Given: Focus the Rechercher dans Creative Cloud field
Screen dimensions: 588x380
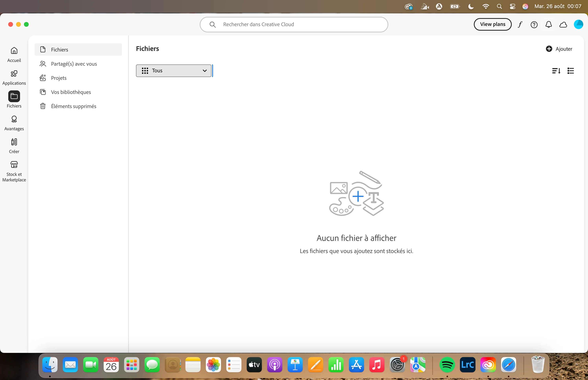Looking at the screenshot, I should pos(294,24).
